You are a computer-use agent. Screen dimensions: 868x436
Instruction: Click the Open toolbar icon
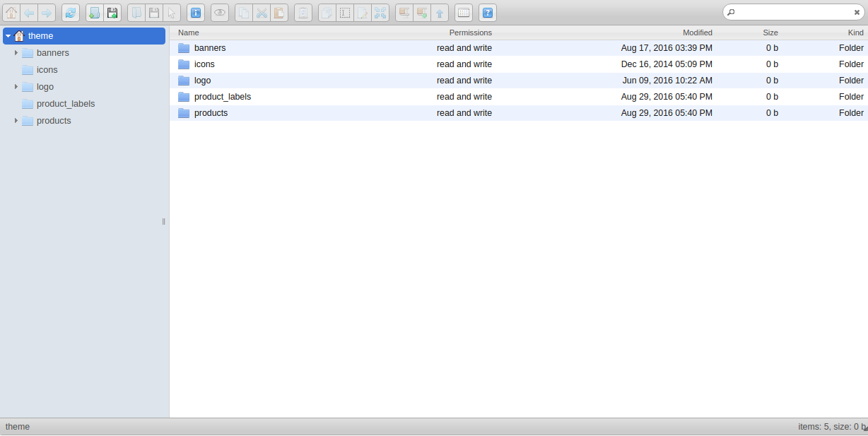(x=136, y=13)
